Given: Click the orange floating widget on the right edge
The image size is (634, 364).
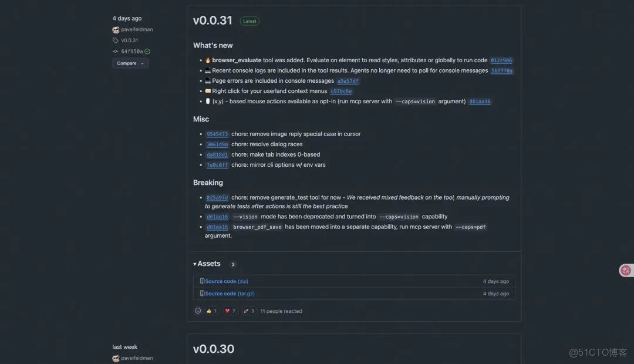Looking at the screenshot, I should pyautogui.click(x=626, y=270).
